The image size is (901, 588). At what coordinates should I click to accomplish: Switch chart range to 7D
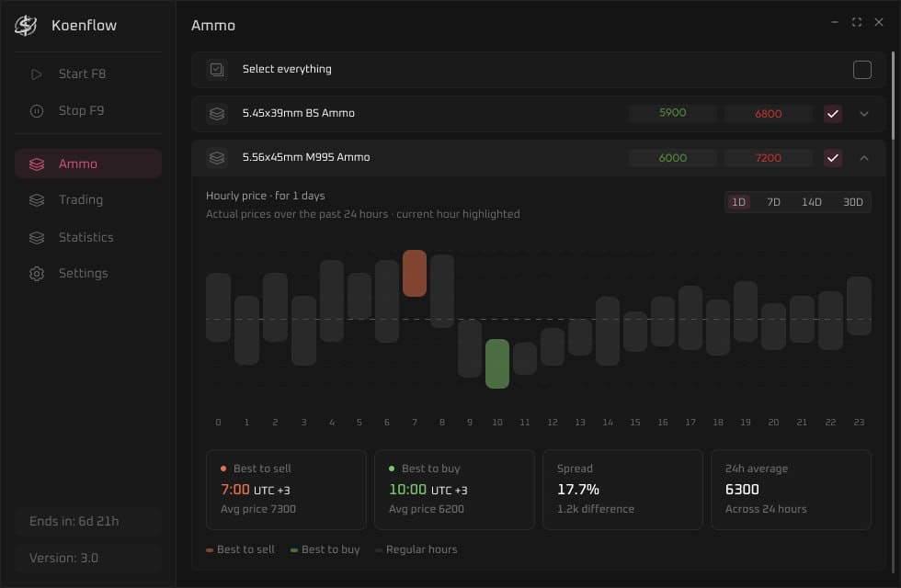tap(773, 202)
